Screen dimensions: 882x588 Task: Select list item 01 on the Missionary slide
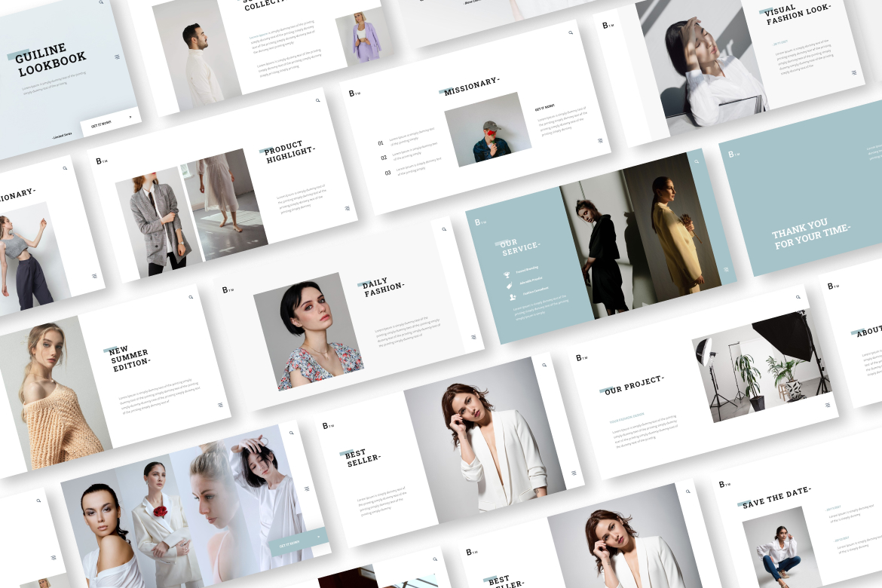click(381, 143)
